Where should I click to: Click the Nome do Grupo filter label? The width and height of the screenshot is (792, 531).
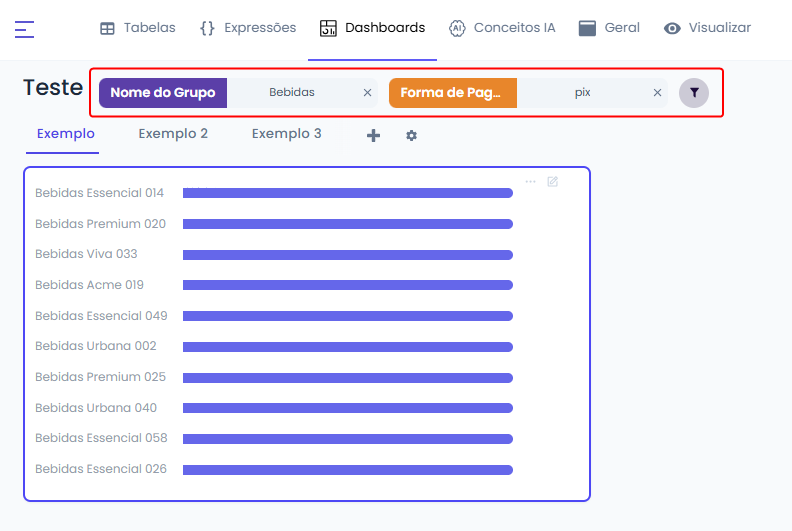click(163, 93)
